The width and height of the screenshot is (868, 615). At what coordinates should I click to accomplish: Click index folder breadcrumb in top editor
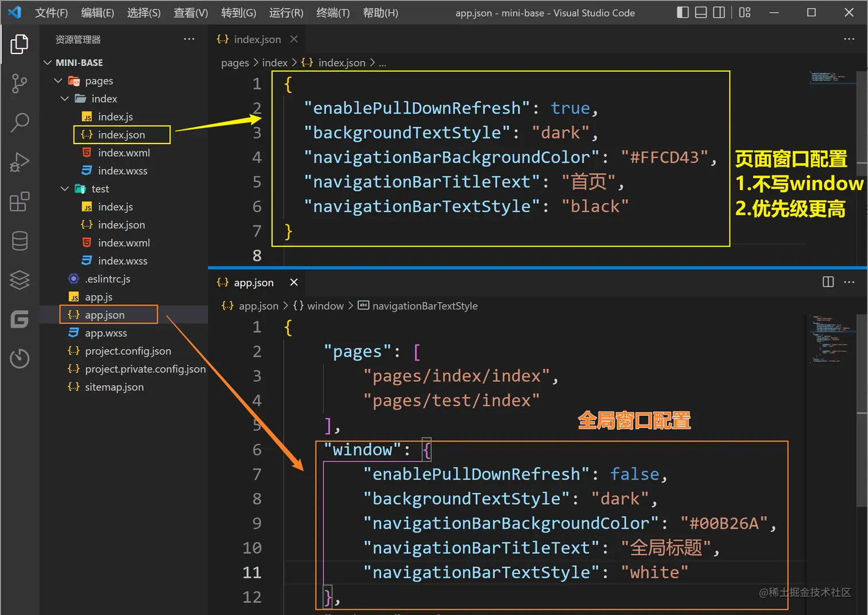click(x=274, y=63)
